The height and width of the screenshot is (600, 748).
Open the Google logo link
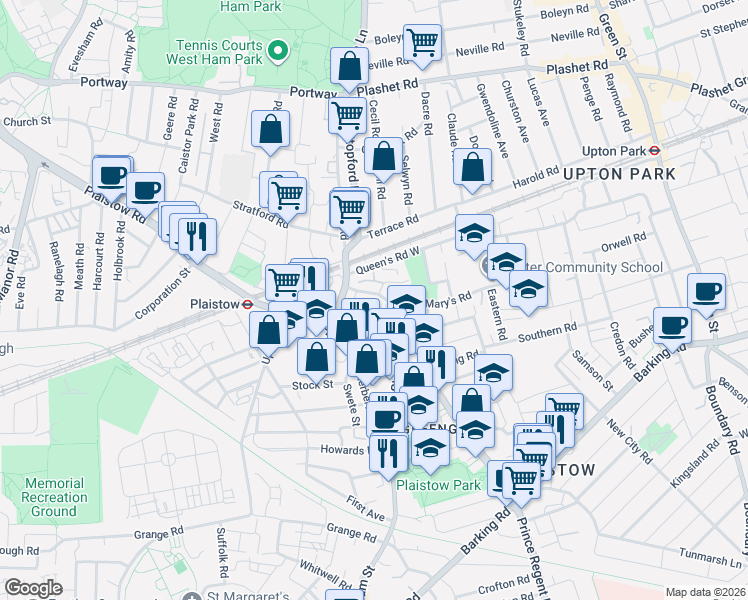pyautogui.click(x=33, y=588)
